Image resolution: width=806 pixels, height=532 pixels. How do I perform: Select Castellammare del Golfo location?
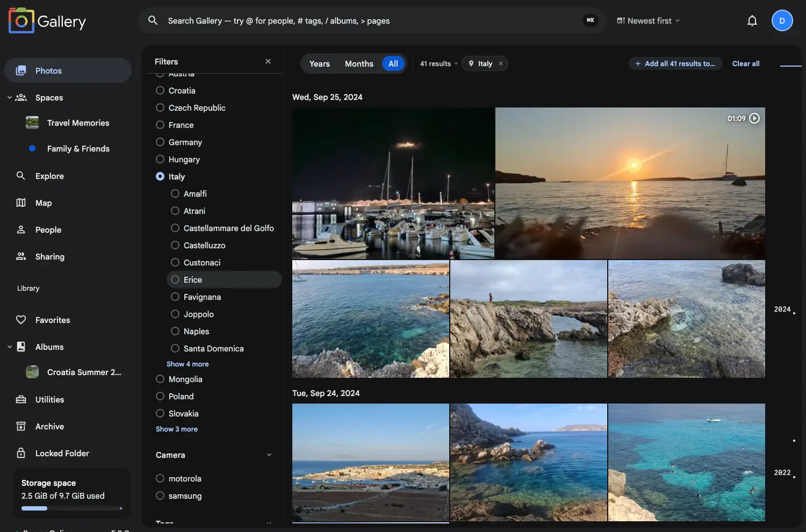[x=175, y=228]
